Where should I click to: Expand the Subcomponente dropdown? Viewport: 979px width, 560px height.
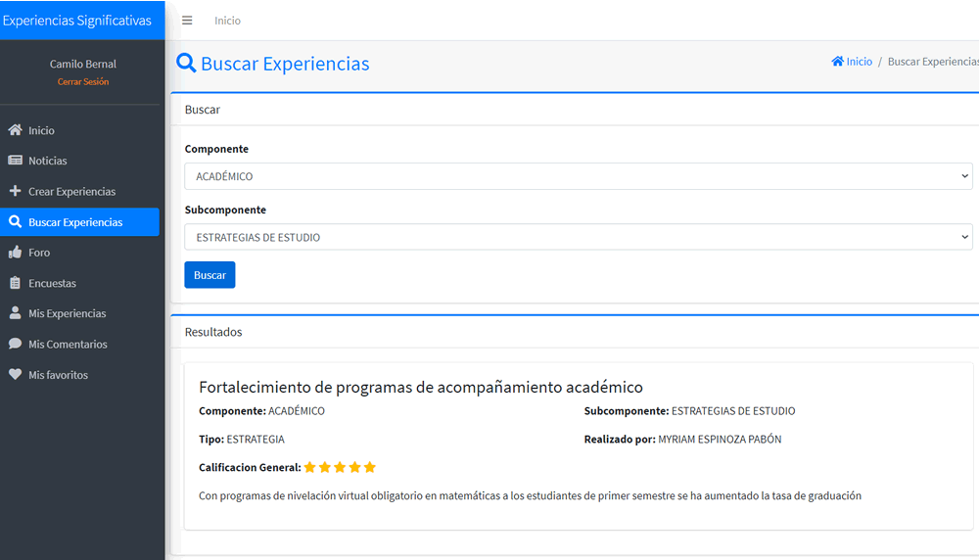pos(578,237)
